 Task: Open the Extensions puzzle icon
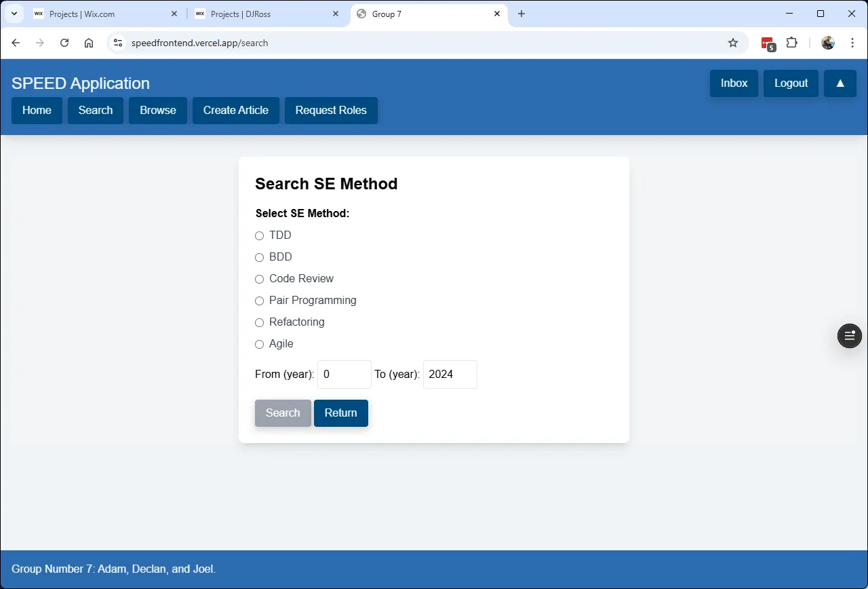tap(791, 43)
